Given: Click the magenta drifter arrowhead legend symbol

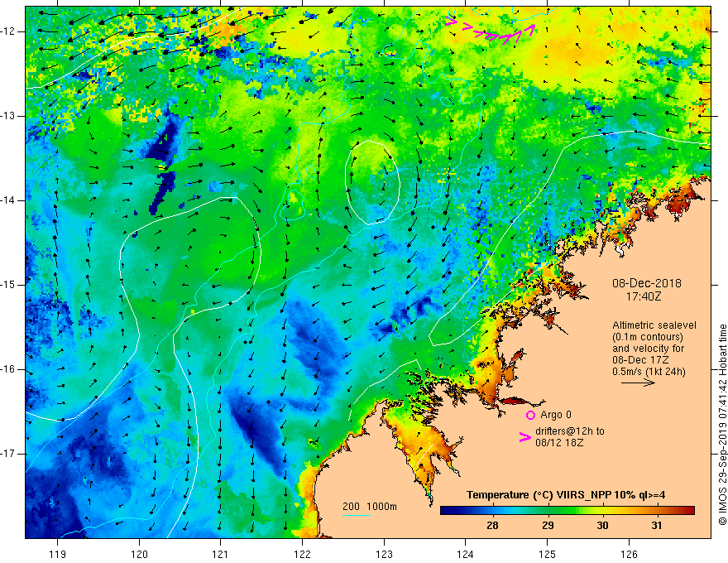Looking at the screenshot, I should point(524,437).
